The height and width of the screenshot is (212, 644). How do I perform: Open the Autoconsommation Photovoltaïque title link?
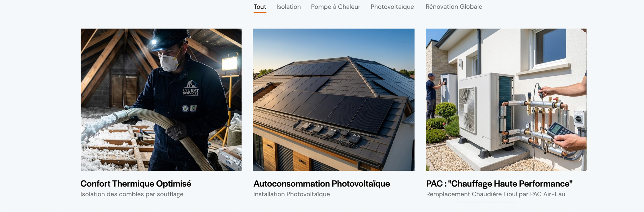[x=322, y=184]
